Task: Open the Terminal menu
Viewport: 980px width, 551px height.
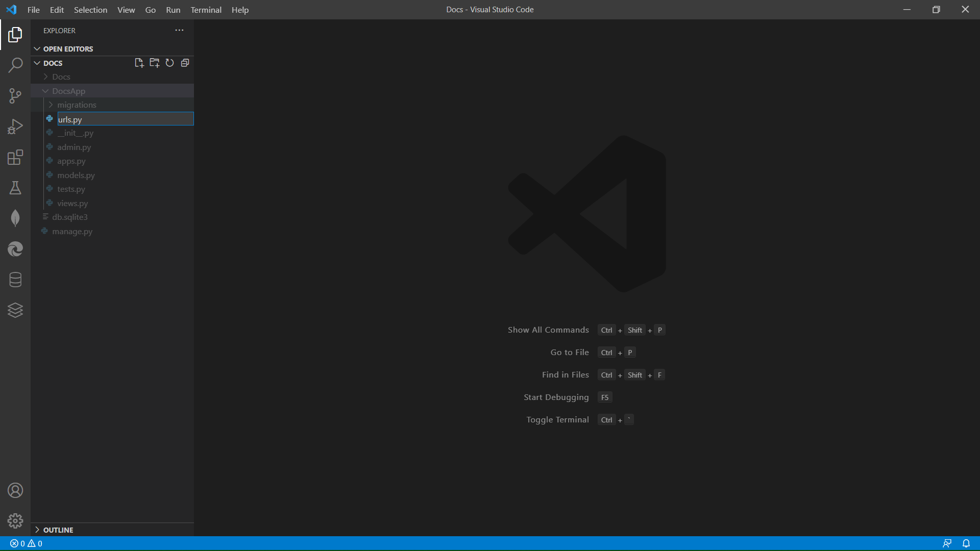Action: [206, 10]
